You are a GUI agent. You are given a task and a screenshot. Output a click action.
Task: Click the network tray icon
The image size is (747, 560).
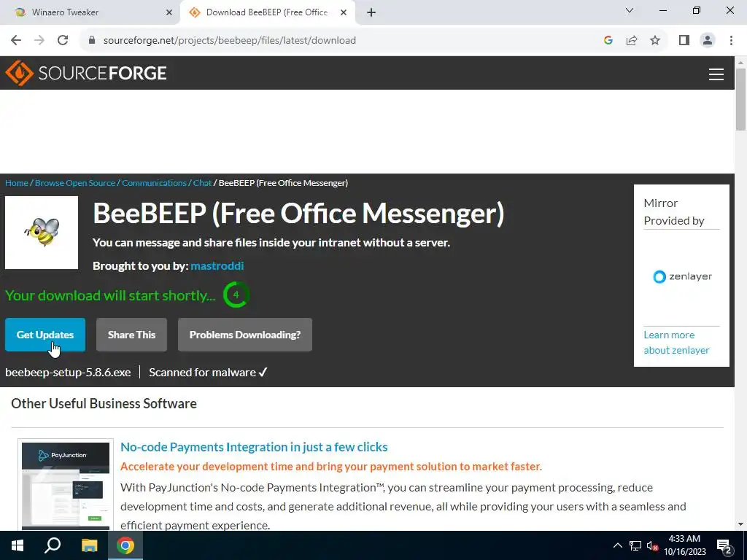tap(635, 545)
